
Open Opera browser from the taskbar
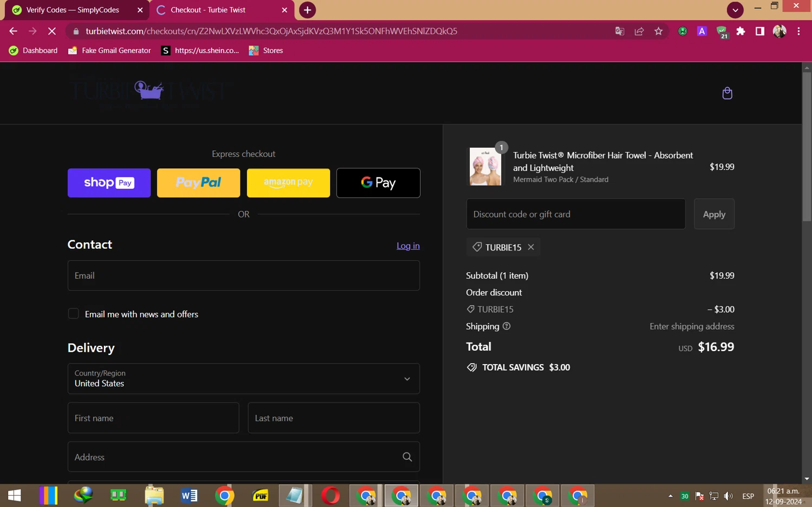pyautogui.click(x=331, y=496)
